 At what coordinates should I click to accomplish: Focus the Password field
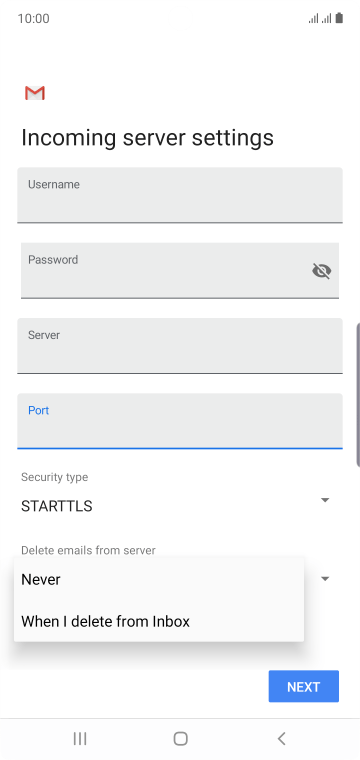point(180,270)
